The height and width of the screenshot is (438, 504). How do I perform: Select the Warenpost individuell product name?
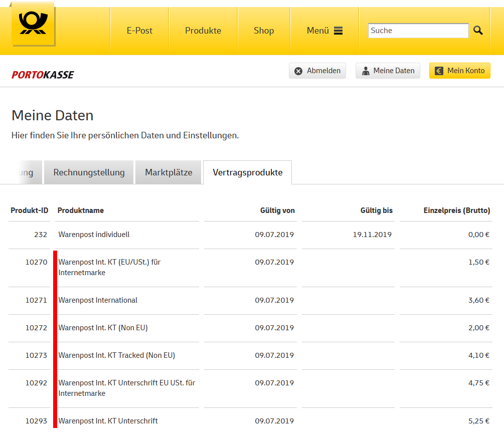click(x=94, y=235)
